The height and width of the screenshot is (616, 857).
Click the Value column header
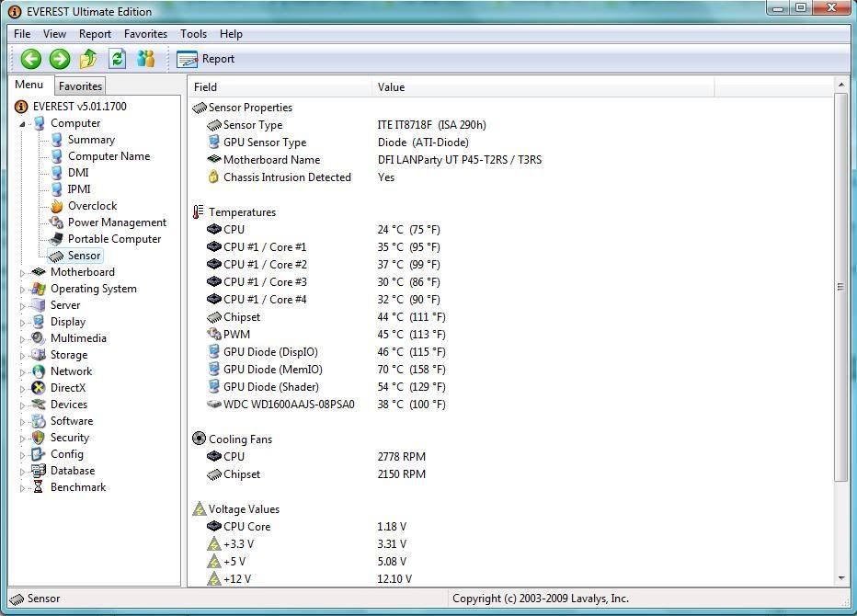pyautogui.click(x=543, y=87)
